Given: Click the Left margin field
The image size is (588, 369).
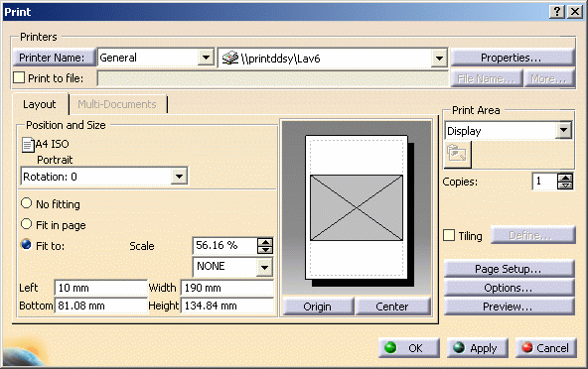Looking at the screenshot, I should pos(100,288).
